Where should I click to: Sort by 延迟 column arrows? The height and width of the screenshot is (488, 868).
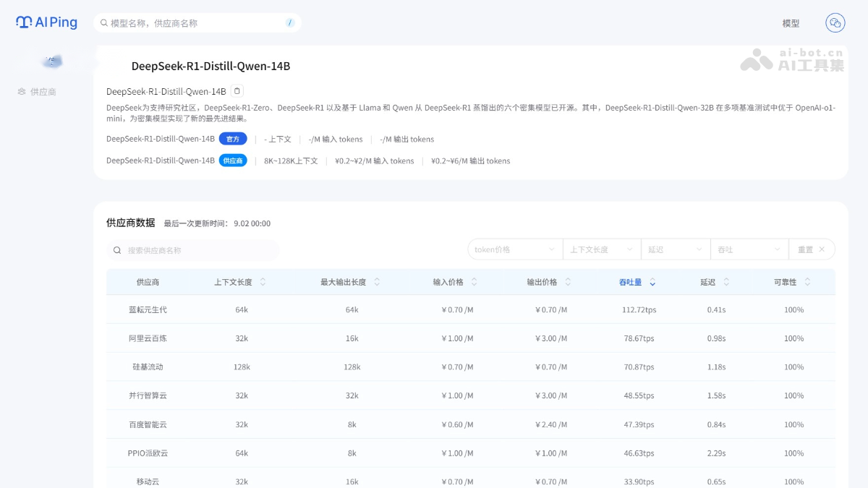(x=726, y=282)
